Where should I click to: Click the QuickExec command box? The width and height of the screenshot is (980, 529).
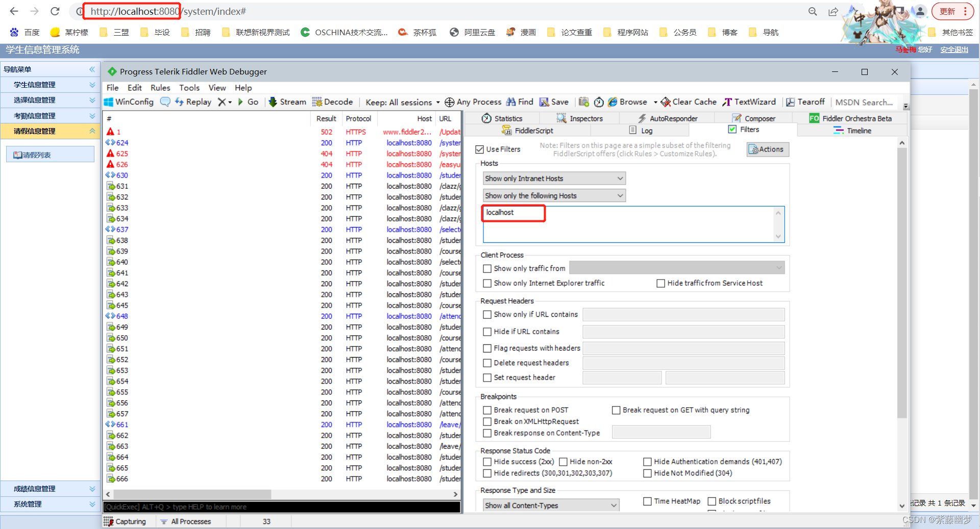282,507
